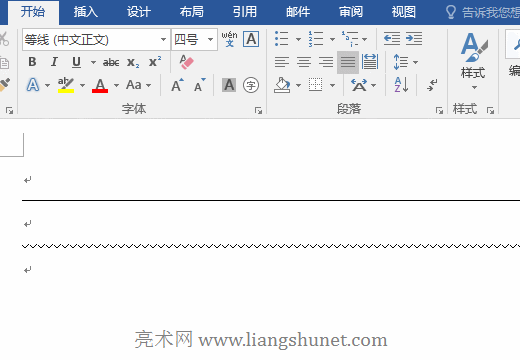Open shading color dropdown arrow

point(298,85)
